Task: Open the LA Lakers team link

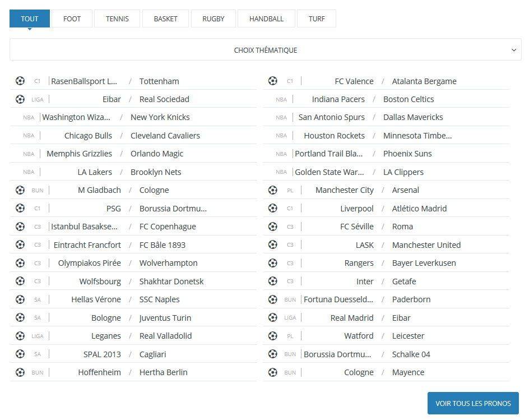Action: tap(95, 172)
